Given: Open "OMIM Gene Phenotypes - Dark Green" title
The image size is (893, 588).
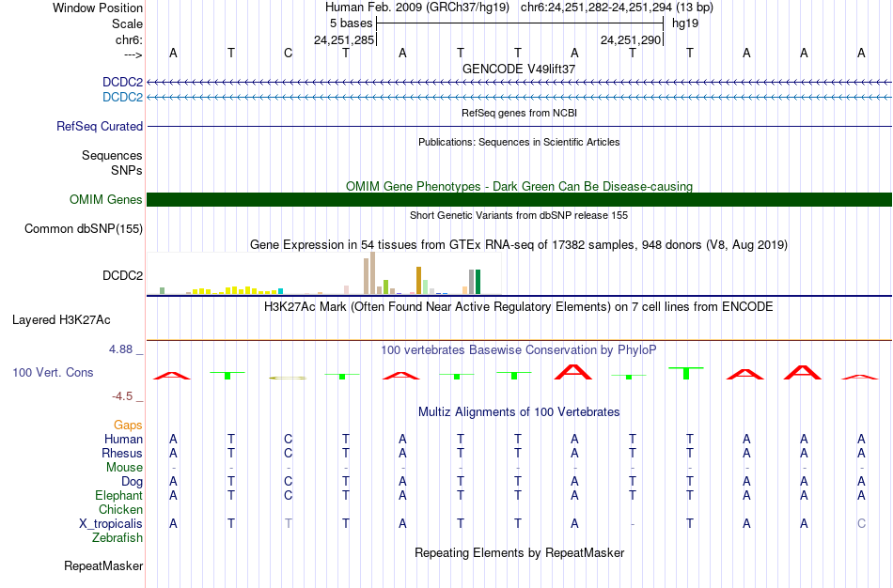Looking at the screenshot, I should click(519, 186).
